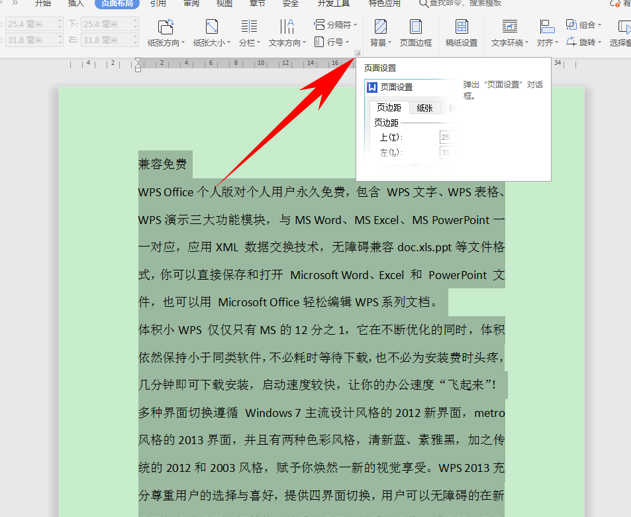Expand the 分栏 dropdown arrow

click(258, 43)
